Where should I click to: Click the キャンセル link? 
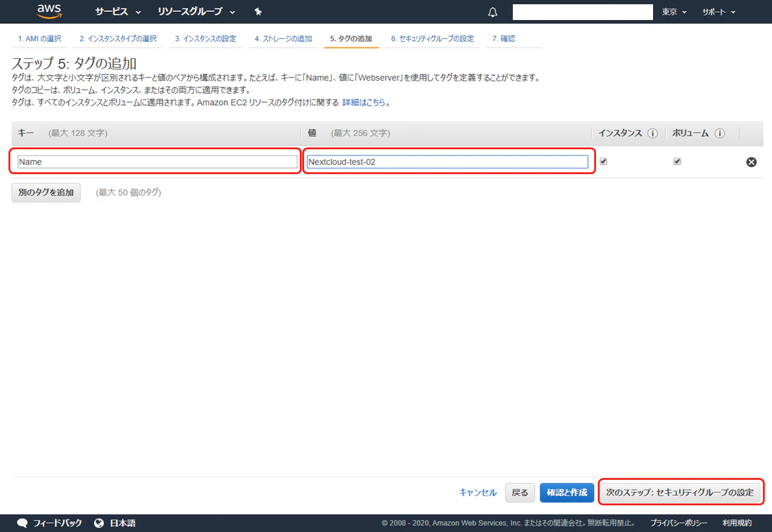coord(478,493)
